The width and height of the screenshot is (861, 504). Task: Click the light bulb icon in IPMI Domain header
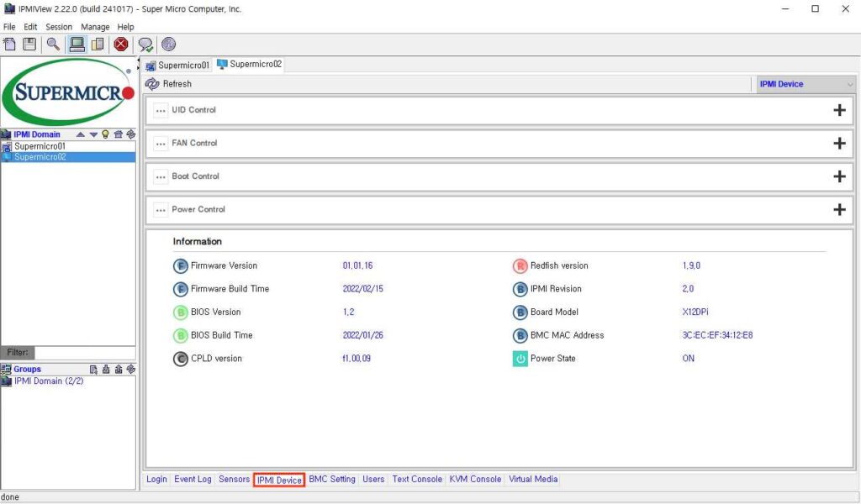[105, 134]
